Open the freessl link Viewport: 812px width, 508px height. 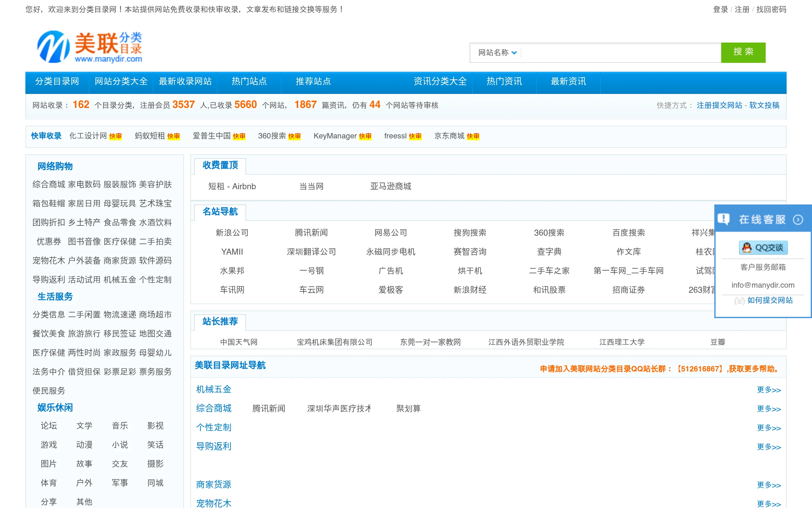(395, 136)
